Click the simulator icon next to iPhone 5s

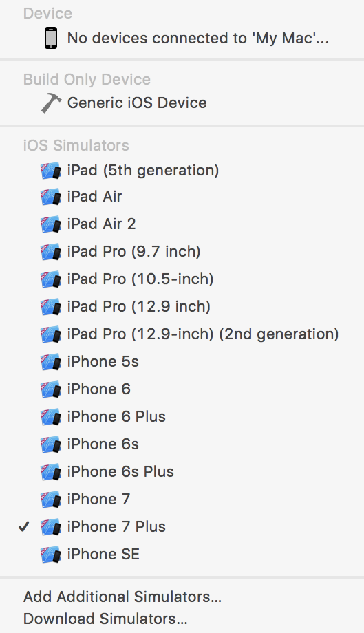click(51, 362)
